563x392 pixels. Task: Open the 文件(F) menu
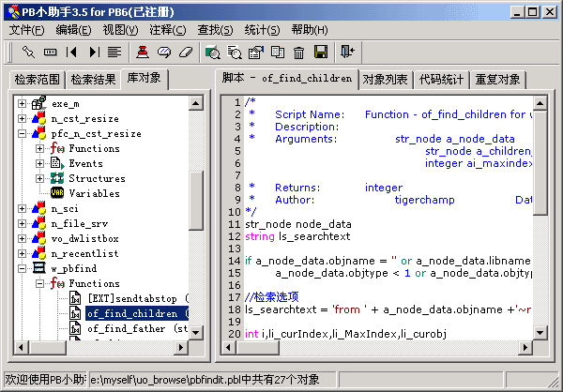[27, 29]
